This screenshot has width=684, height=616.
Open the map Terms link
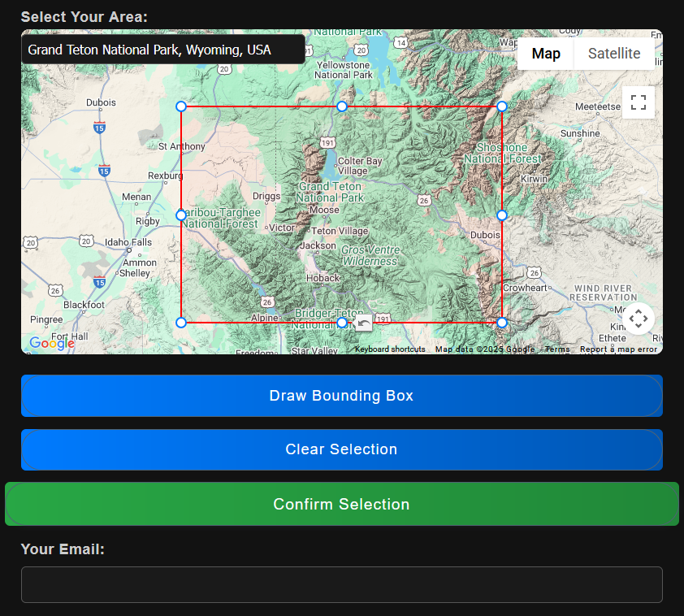pos(557,349)
